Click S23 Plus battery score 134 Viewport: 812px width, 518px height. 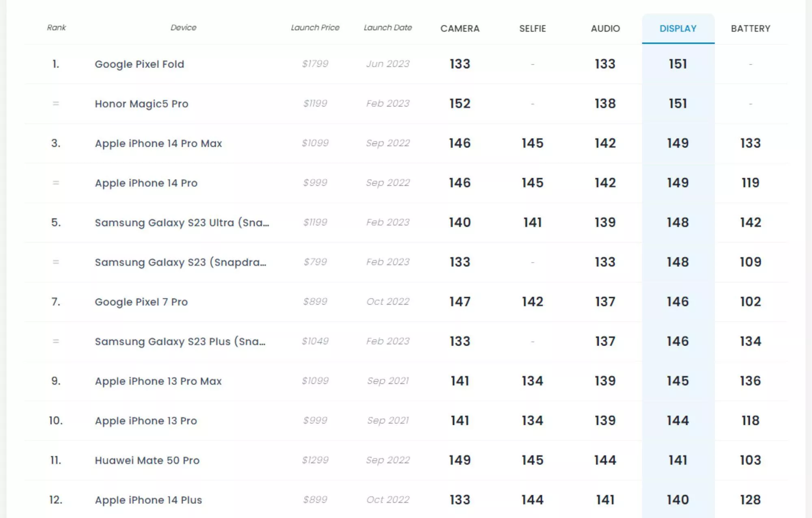pyautogui.click(x=751, y=341)
